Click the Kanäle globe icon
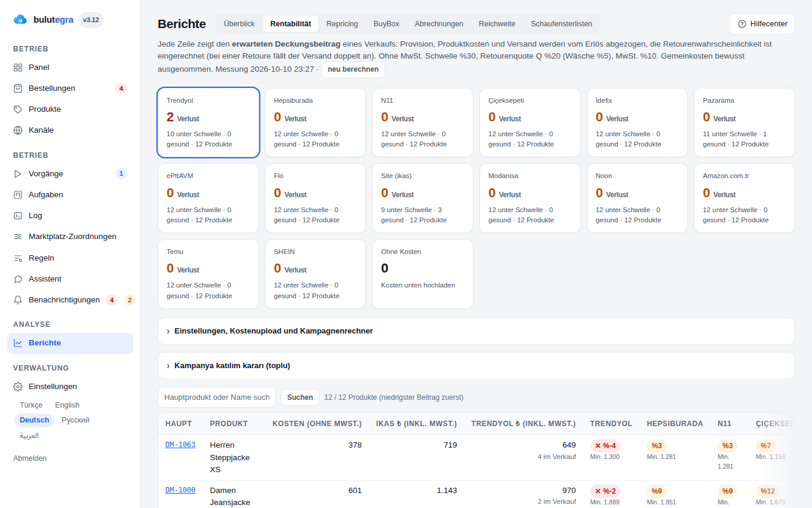Viewport: 812px width, 508px height. point(18,130)
